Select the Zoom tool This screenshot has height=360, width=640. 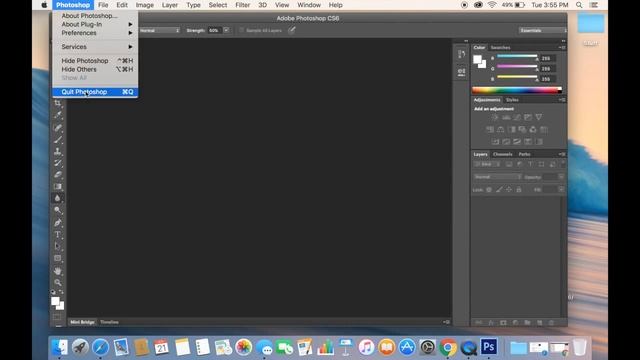tap(58, 282)
